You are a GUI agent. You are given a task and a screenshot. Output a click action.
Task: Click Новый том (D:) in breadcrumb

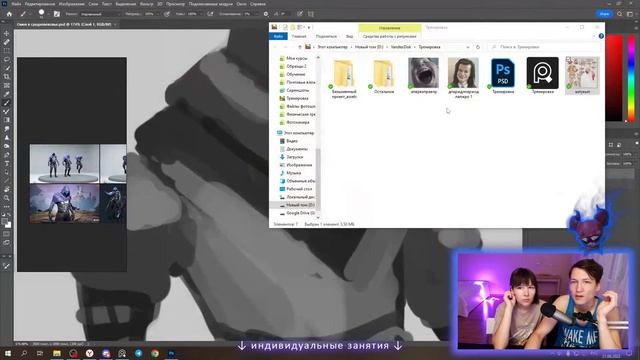[369, 47]
